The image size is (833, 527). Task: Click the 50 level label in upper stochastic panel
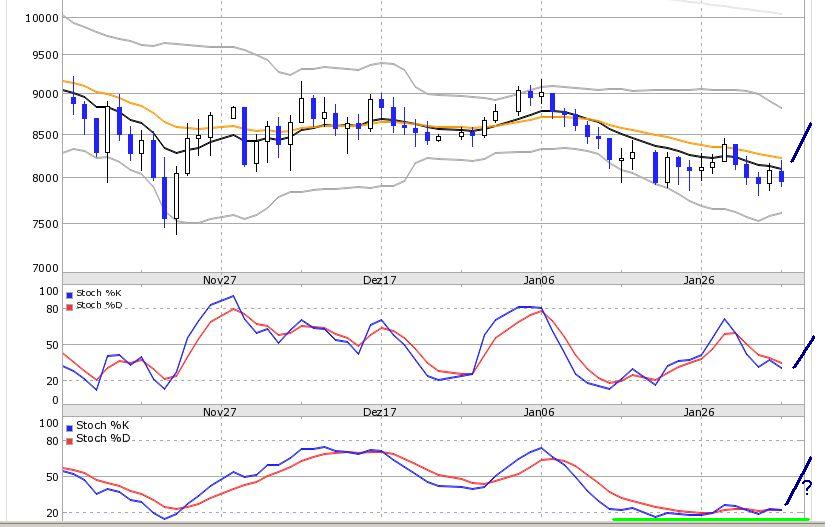click(52, 345)
